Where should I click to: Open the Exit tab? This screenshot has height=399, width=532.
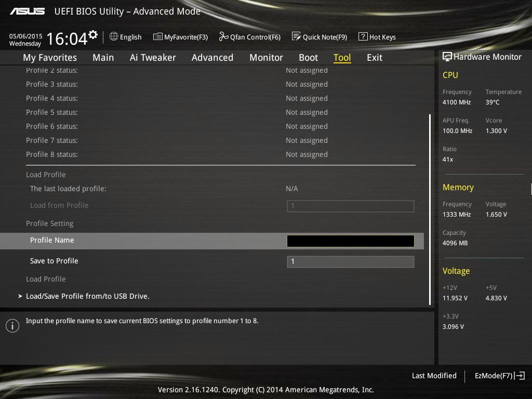tap(375, 58)
